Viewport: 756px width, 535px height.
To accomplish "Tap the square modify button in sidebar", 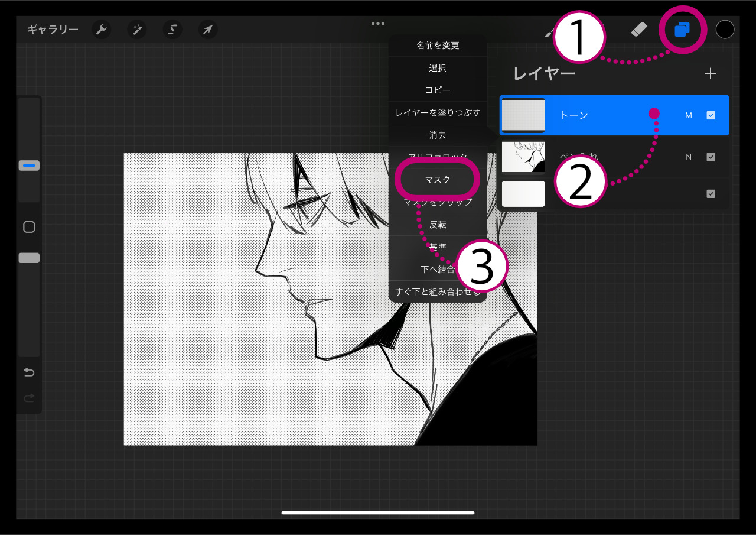I will [x=29, y=227].
